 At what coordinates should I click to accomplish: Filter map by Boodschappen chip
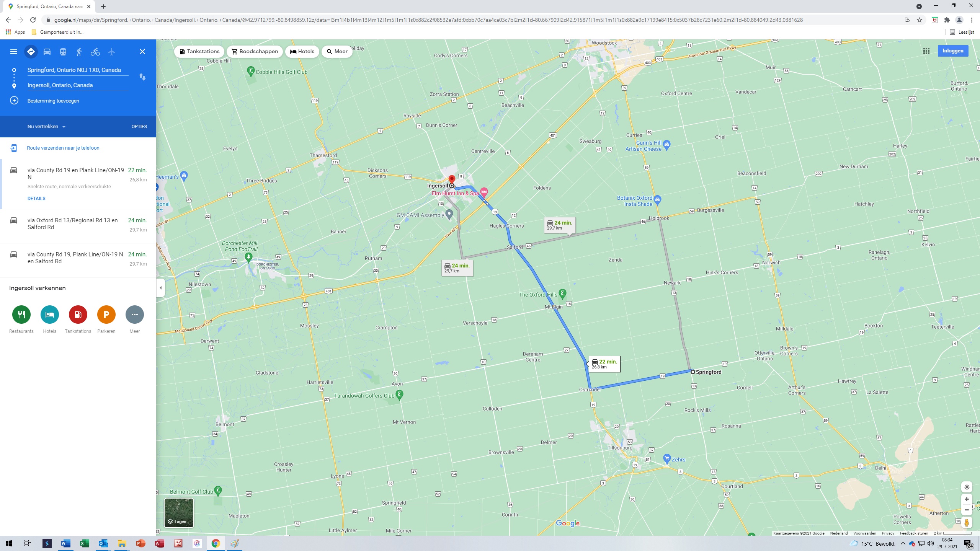tap(255, 52)
